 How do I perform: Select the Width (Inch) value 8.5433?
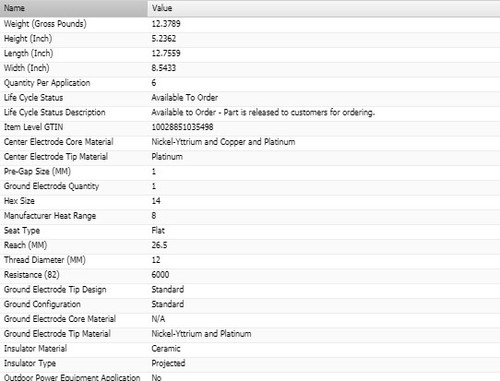pyautogui.click(x=164, y=68)
